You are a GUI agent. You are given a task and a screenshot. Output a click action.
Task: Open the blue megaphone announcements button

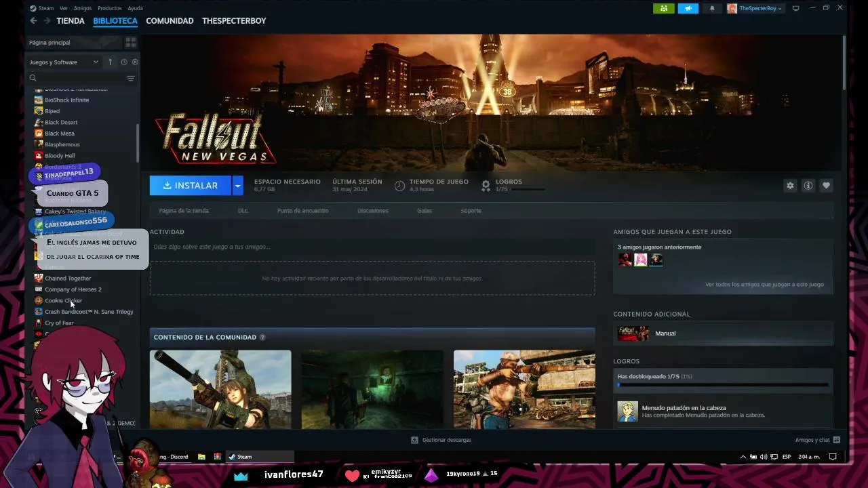pyautogui.click(x=688, y=8)
